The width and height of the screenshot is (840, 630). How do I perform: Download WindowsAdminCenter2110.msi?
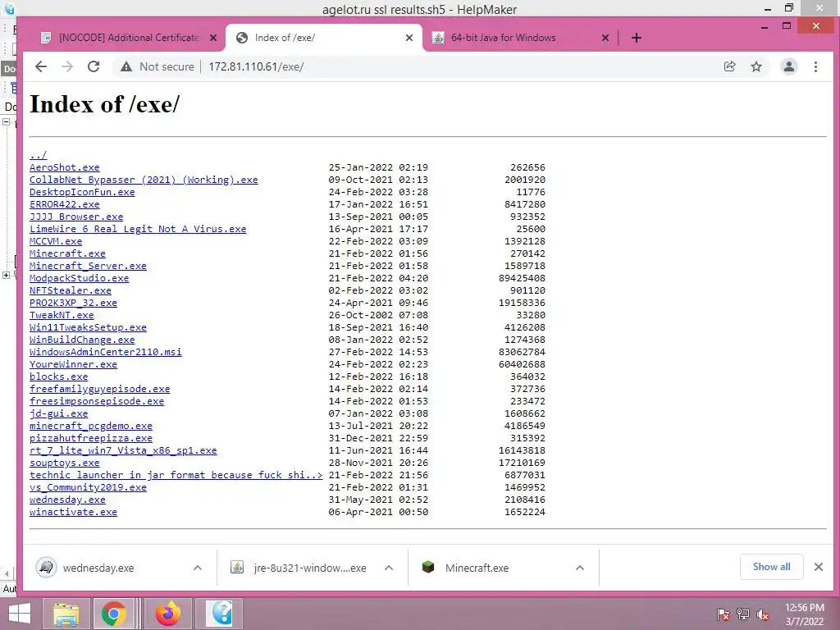pyautogui.click(x=106, y=353)
